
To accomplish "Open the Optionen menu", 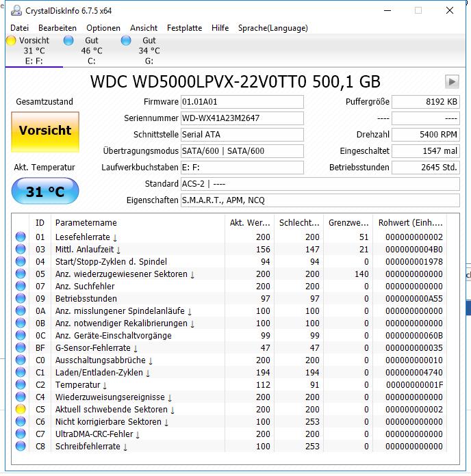I will [x=103, y=28].
